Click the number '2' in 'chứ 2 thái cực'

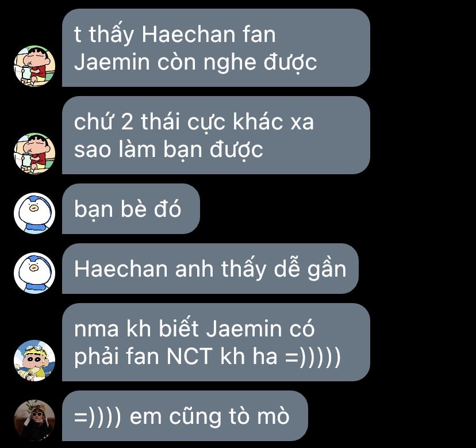pyautogui.click(x=127, y=121)
